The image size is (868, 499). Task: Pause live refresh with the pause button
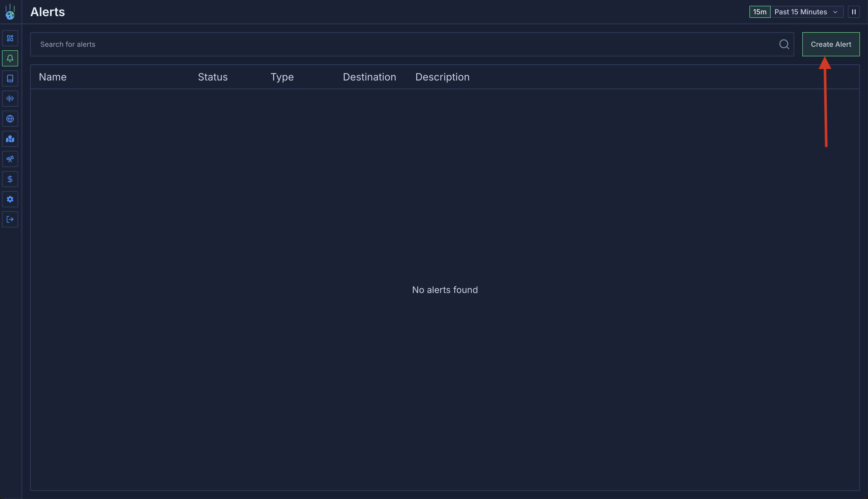(854, 12)
